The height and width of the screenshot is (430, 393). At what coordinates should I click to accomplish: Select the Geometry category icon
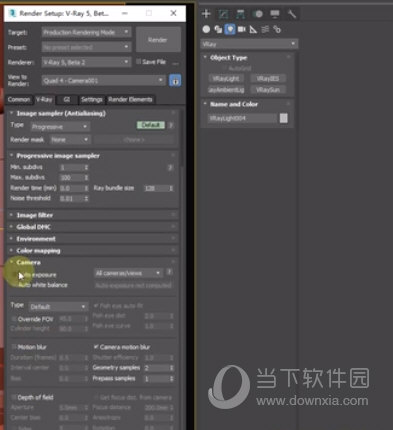206,29
